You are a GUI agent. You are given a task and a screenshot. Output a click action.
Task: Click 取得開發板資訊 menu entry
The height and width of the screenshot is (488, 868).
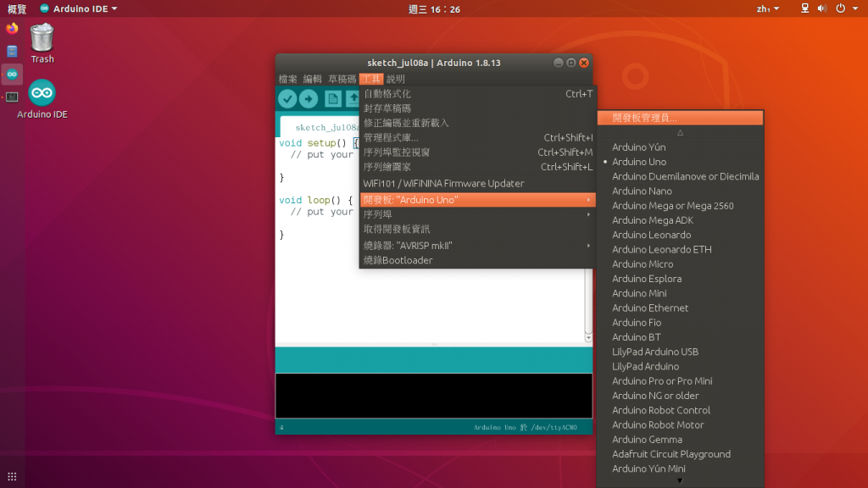pyautogui.click(x=477, y=229)
